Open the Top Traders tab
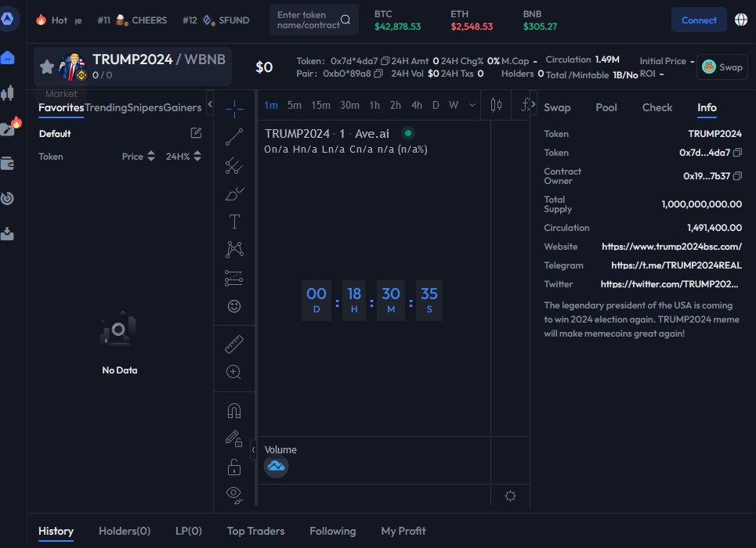Image resolution: width=756 pixels, height=548 pixels. [x=255, y=531]
